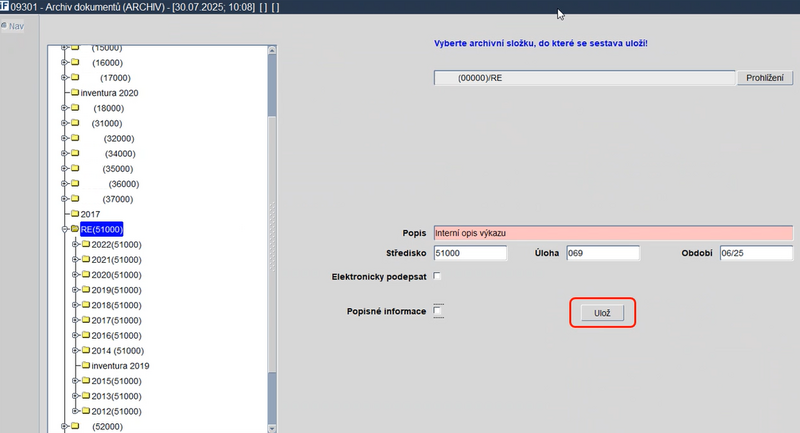This screenshot has height=433, width=800.
Task: Select the (16000) tree entry
Action: coord(107,63)
